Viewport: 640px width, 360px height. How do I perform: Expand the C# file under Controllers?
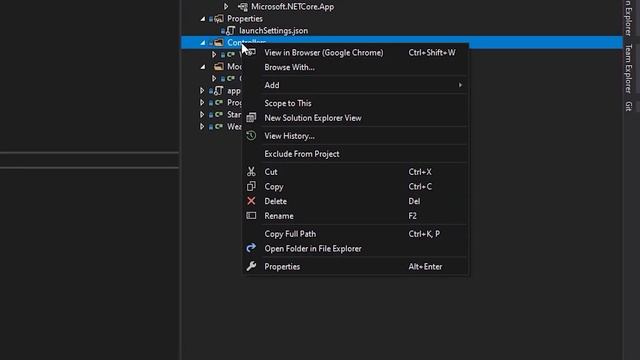(x=214, y=54)
